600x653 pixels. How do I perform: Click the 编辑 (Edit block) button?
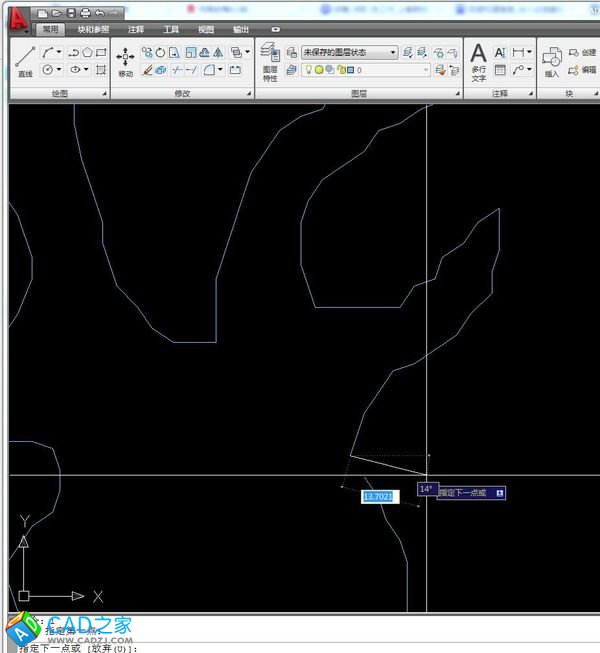(583, 70)
